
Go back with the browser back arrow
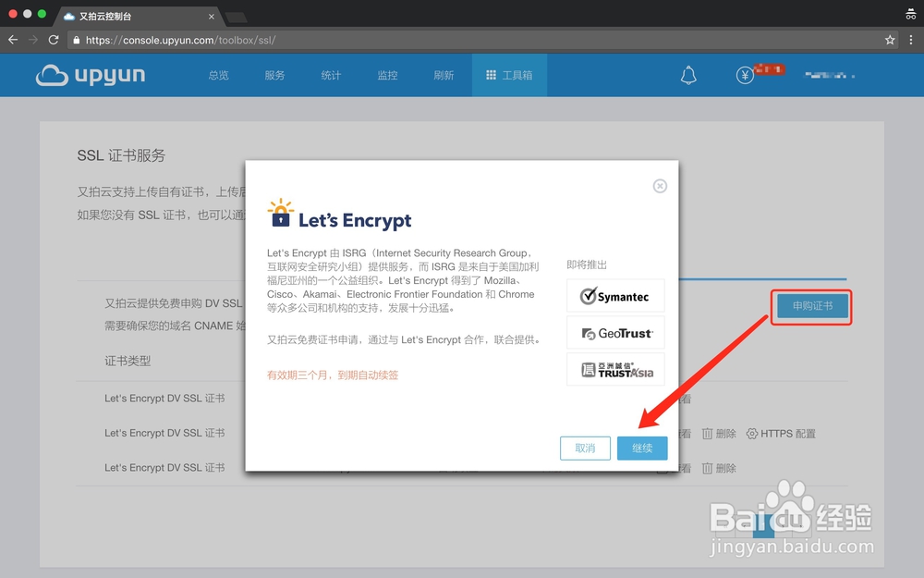[x=13, y=40]
